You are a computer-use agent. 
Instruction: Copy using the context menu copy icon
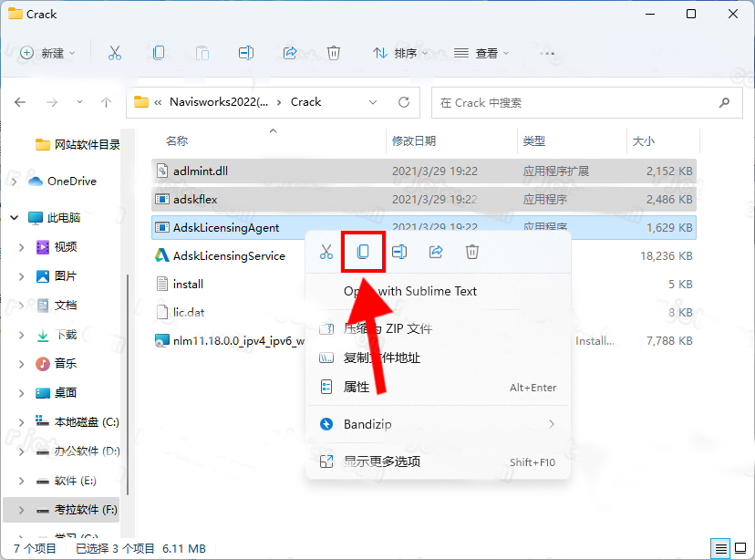click(363, 252)
